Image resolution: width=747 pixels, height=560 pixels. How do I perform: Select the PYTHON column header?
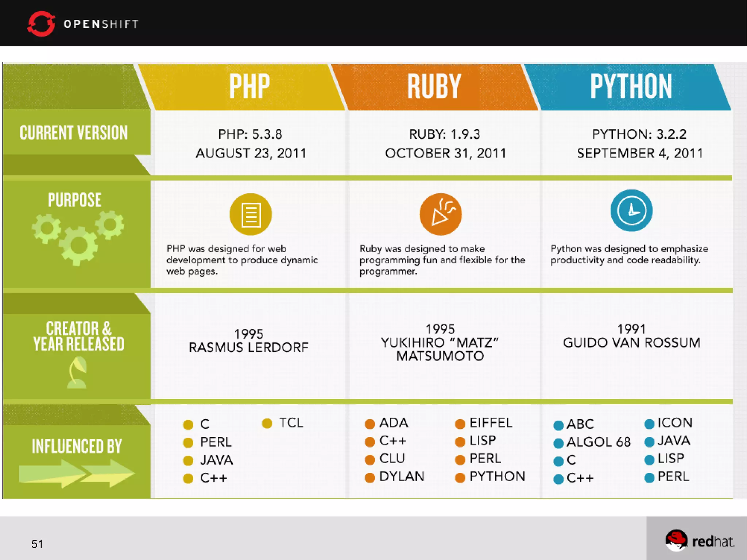click(631, 86)
